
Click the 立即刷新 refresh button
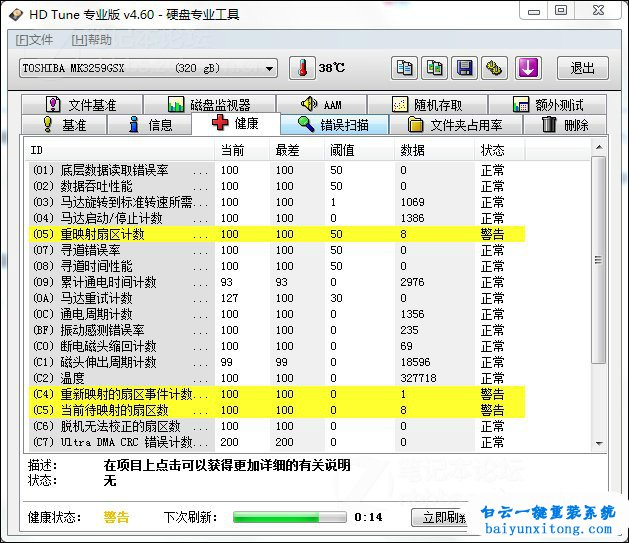(440, 517)
